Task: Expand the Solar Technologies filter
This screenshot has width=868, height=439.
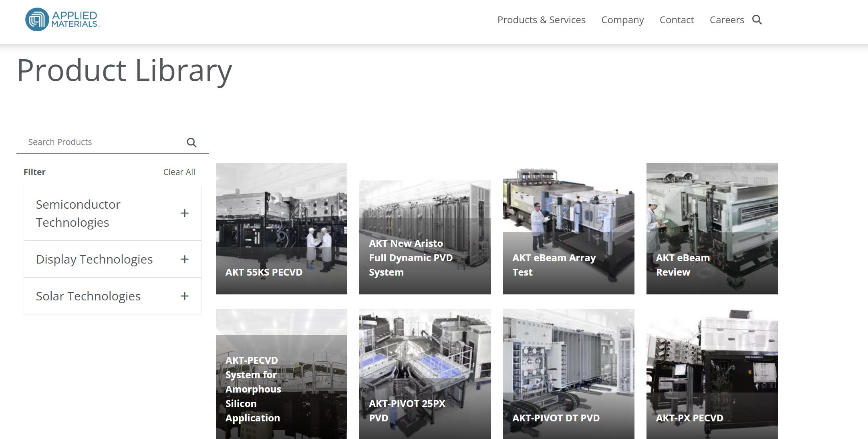Action: click(184, 296)
